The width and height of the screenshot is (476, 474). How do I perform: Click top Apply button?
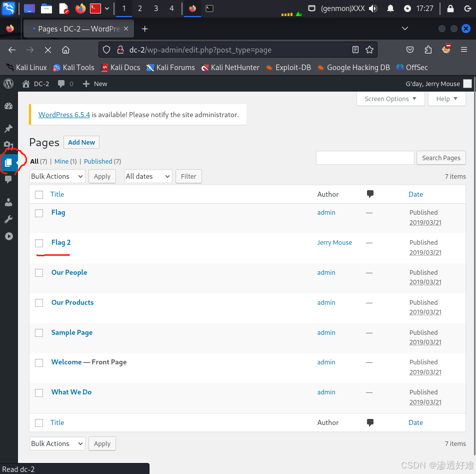(x=102, y=177)
